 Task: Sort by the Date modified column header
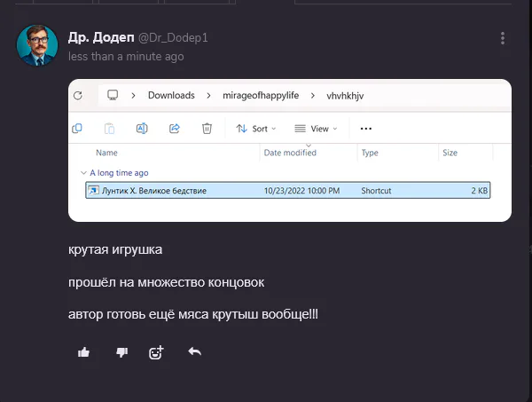[x=290, y=153]
